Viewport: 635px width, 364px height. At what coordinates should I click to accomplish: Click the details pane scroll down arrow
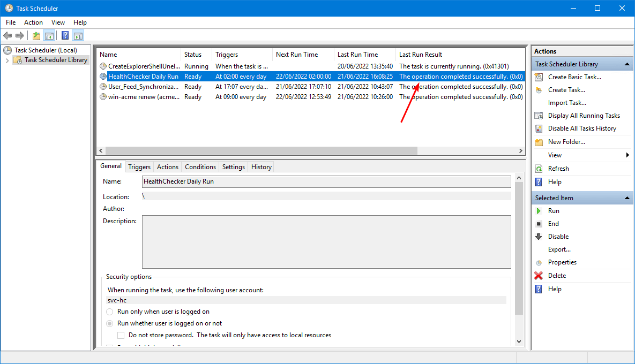pos(519,342)
